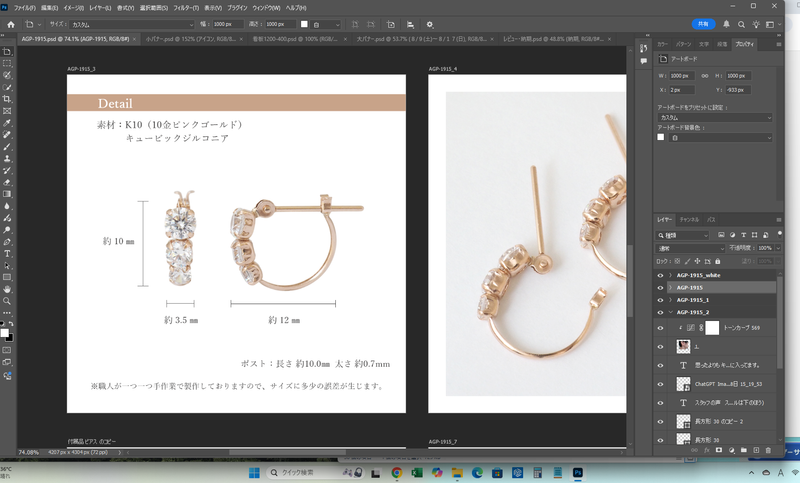The height and width of the screenshot is (483, 800).
Task: Click the トーンカーブ 569 layer mask thumbnail
Action: (x=712, y=327)
